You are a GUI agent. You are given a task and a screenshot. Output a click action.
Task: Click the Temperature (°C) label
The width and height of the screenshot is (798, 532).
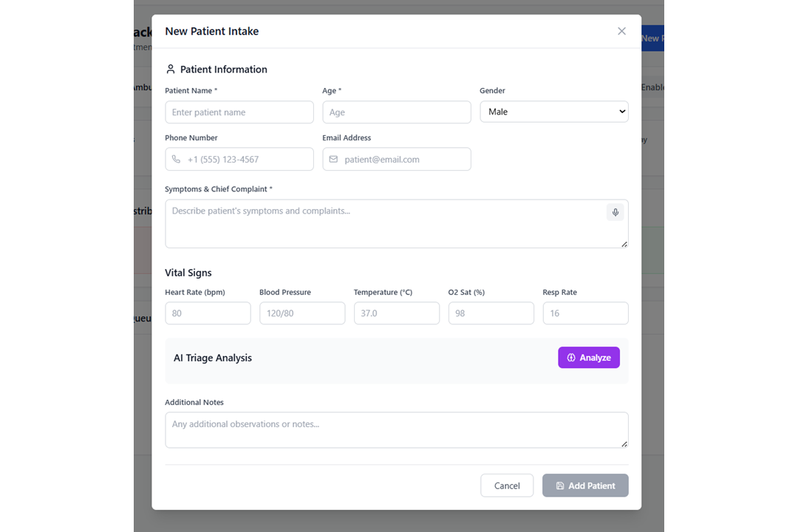(x=383, y=292)
